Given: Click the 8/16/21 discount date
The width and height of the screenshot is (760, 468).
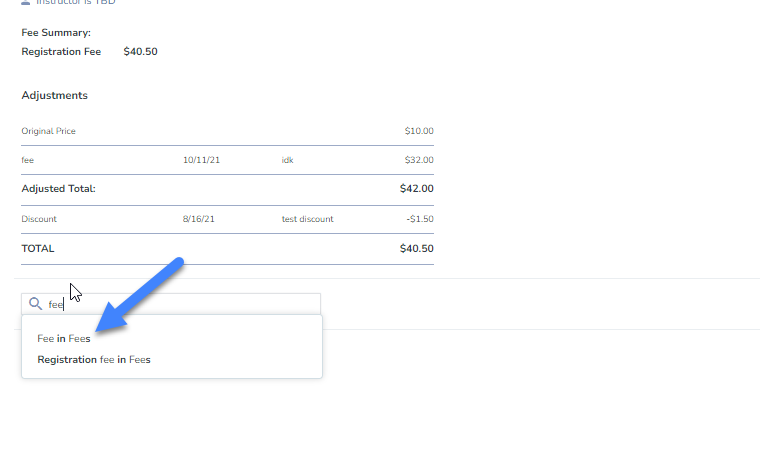Looking at the screenshot, I should 198,219.
